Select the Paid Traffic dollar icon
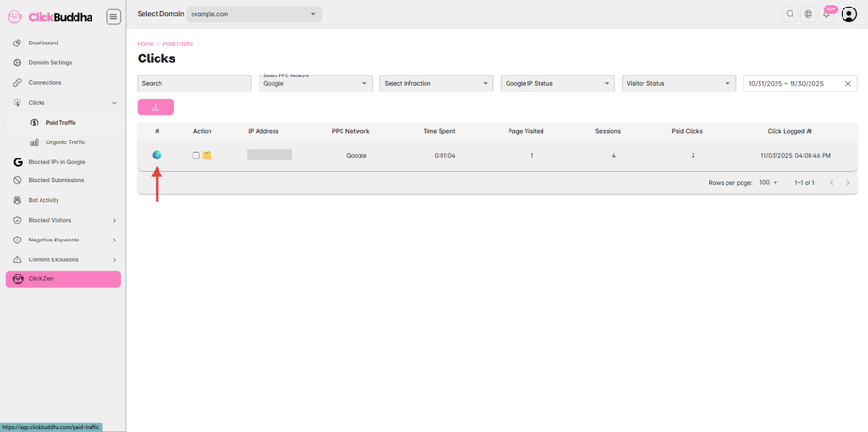 click(x=34, y=123)
